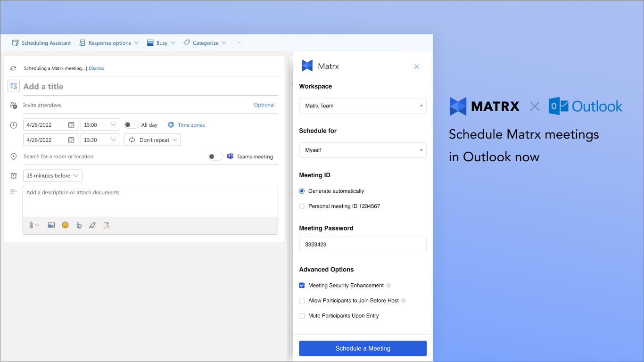Select Generate automatically meeting ID
The height and width of the screenshot is (362, 644).
point(302,191)
